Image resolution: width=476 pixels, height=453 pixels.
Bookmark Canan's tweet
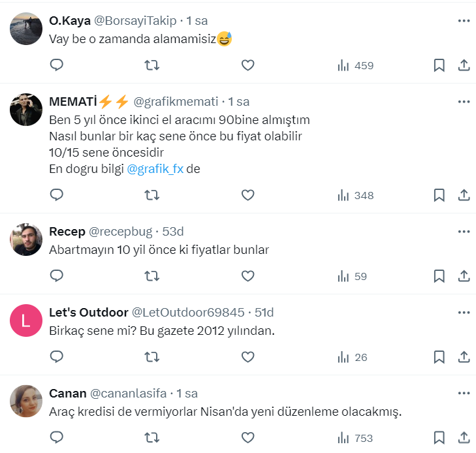439,438
